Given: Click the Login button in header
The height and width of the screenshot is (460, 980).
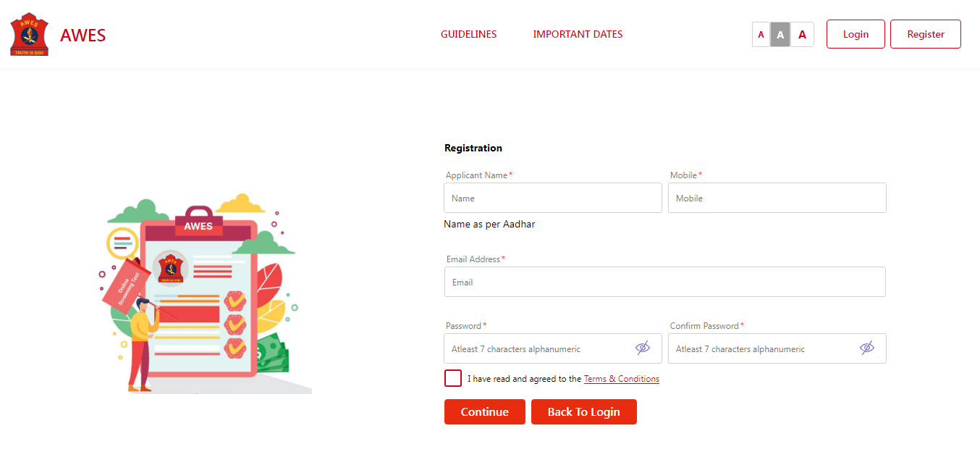Looking at the screenshot, I should pyautogui.click(x=856, y=34).
